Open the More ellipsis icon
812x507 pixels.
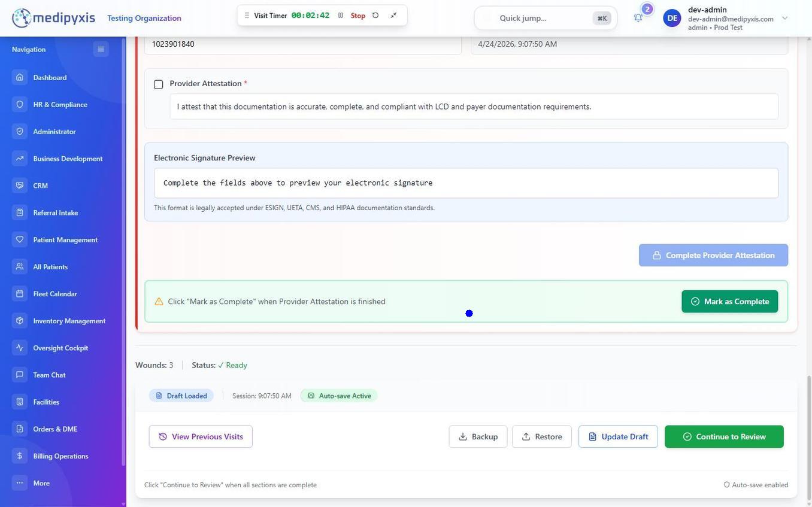click(20, 483)
